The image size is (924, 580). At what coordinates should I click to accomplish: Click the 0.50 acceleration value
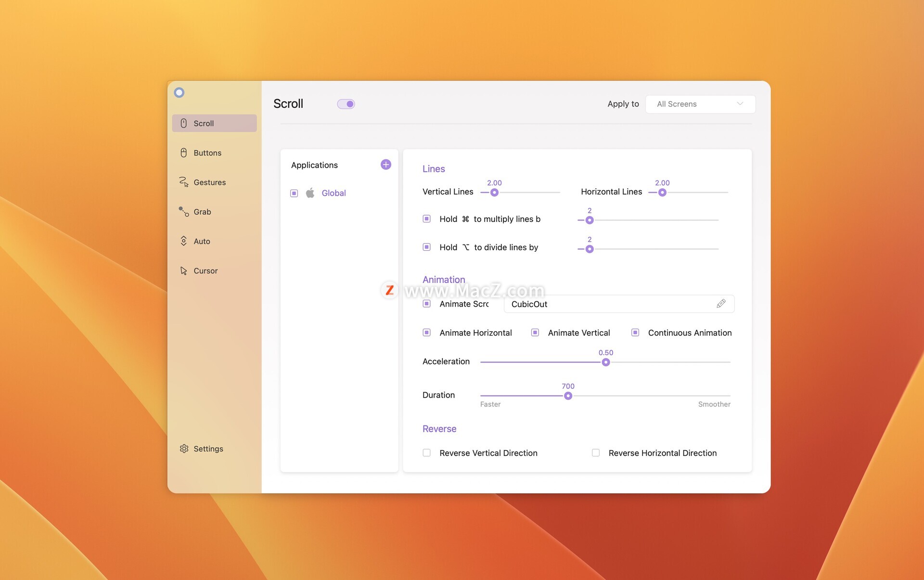tap(606, 353)
